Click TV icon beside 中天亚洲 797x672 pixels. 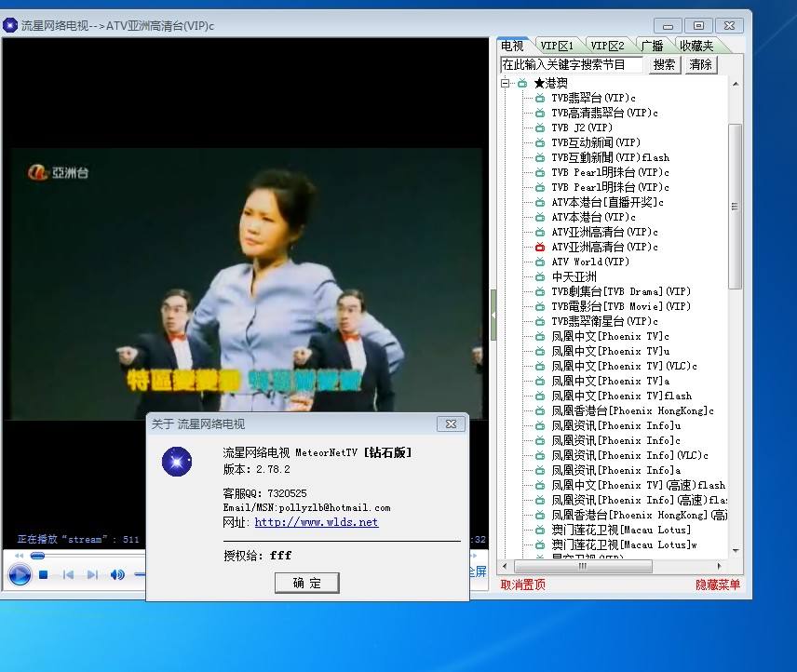(540, 276)
